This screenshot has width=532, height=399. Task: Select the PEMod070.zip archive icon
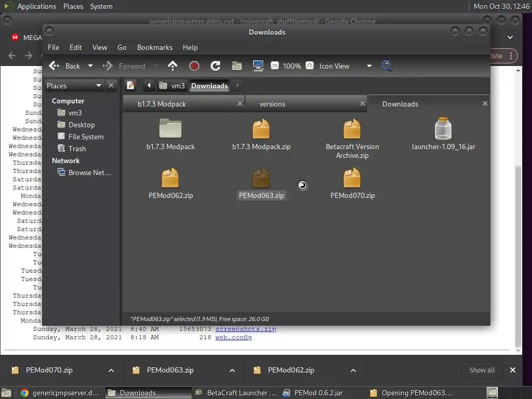click(x=352, y=178)
